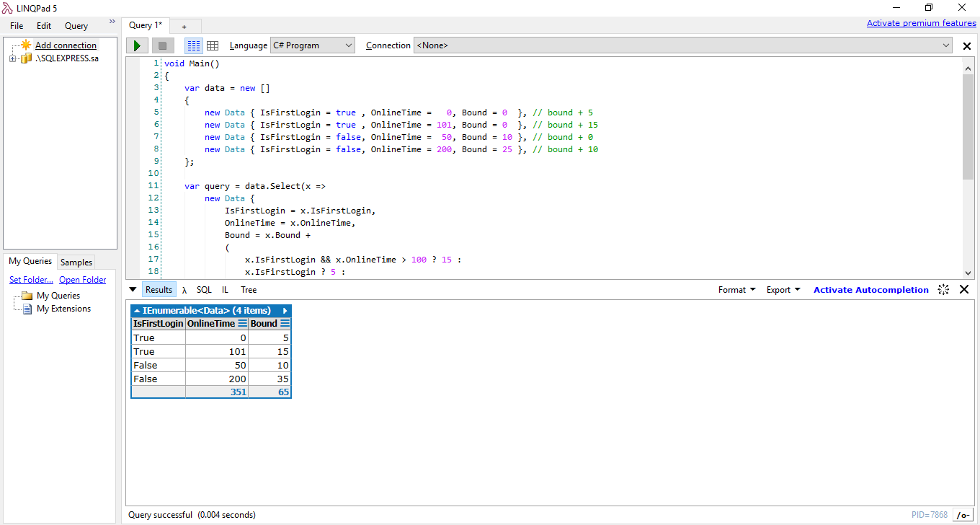This screenshot has height=525, width=980.
Task: Open the Connection dropdown showing <None>
Action: (683, 45)
